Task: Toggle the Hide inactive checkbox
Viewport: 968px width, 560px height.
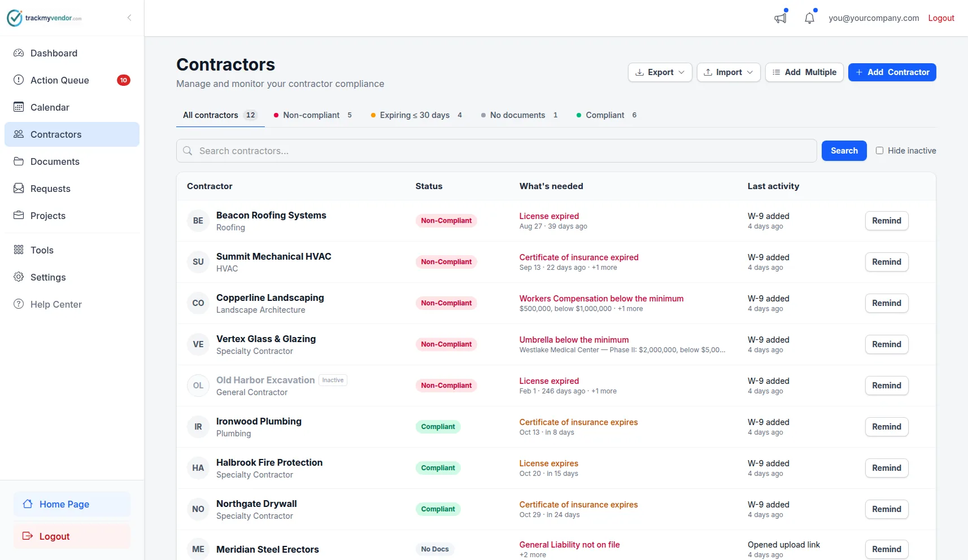Action: pos(879,151)
